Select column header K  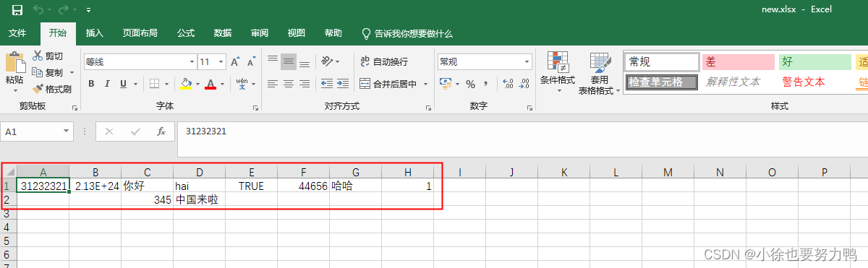(x=563, y=172)
